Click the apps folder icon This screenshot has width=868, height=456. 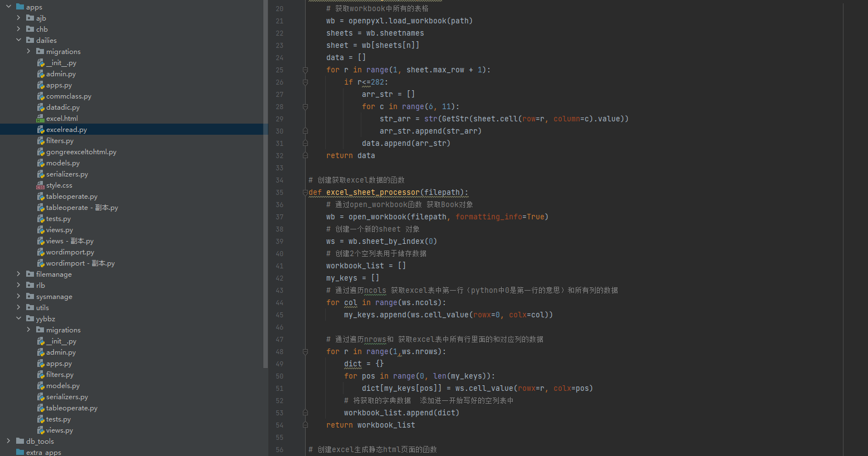20,7
